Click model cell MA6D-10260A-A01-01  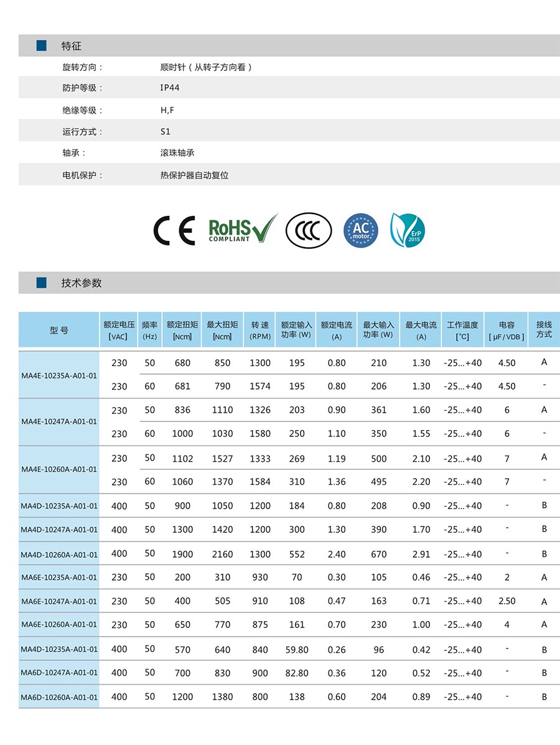pyautogui.click(x=59, y=697)
